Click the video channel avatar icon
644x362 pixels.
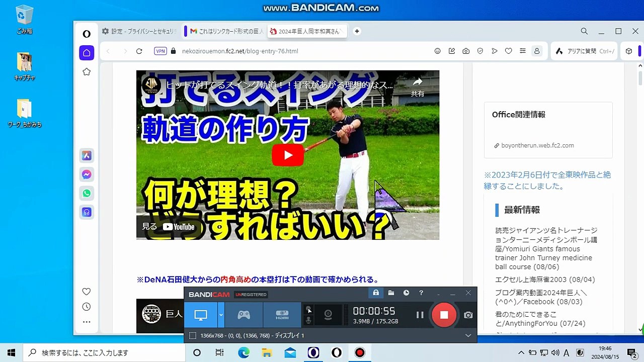click(151, 85)
